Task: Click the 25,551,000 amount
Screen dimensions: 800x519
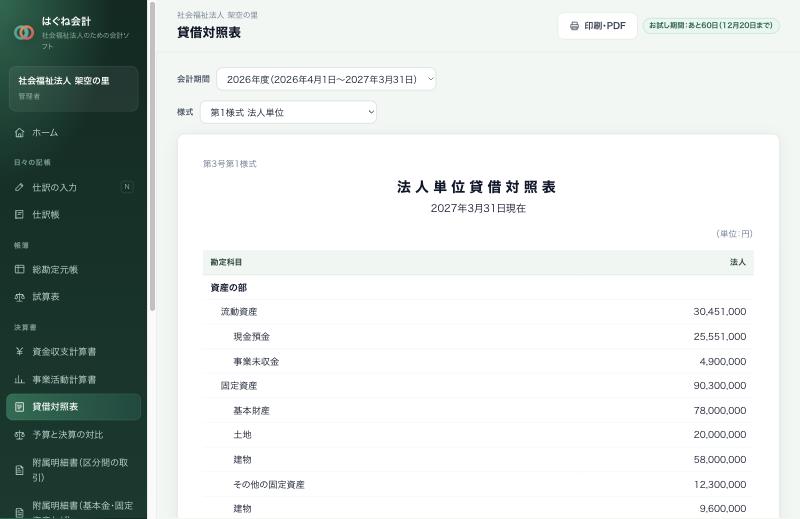Action: pos(719,337)
